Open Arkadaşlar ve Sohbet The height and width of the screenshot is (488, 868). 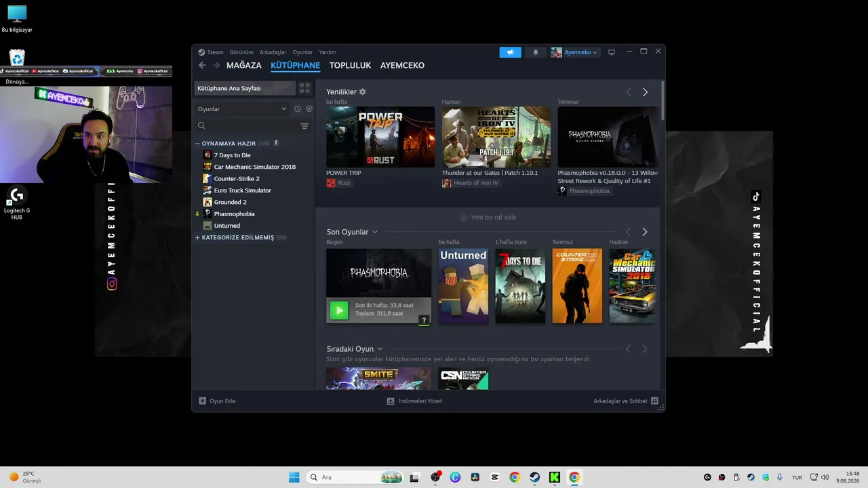(626, 401)
